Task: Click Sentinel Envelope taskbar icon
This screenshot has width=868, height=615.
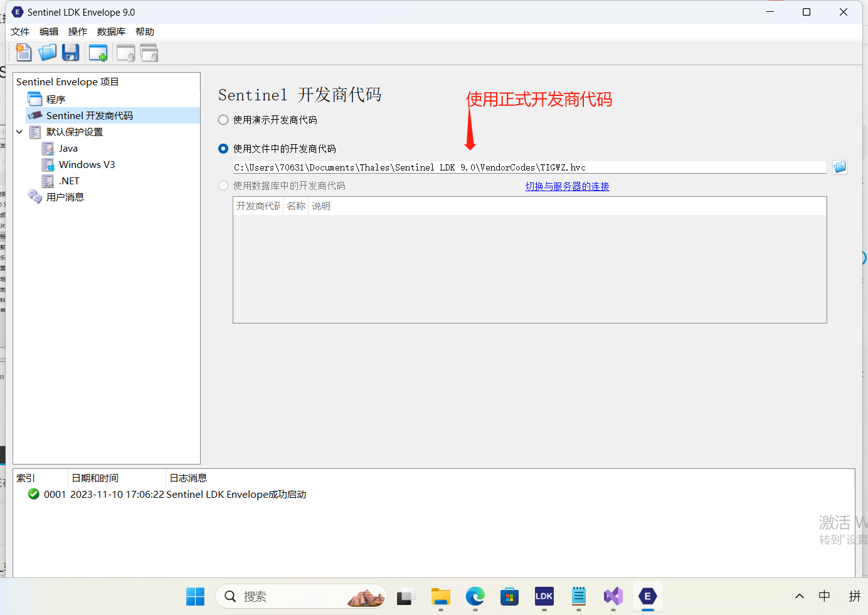Action: click(648, 596)
